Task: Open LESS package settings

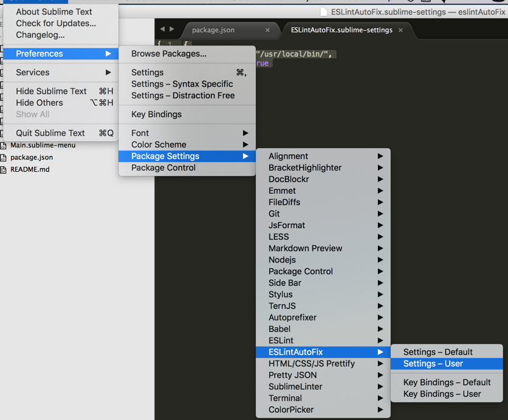Action: click(323, 237)
